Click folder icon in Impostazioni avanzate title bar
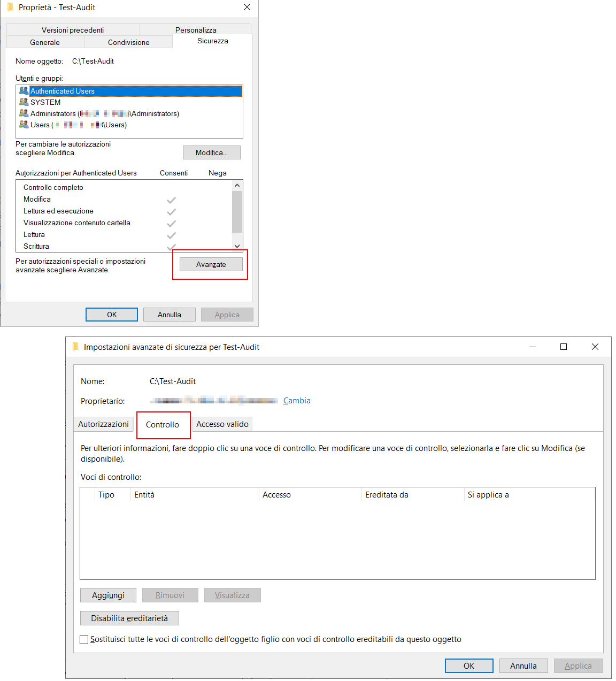The width and height of the screenshot is (616, 681). click(75, 347)
